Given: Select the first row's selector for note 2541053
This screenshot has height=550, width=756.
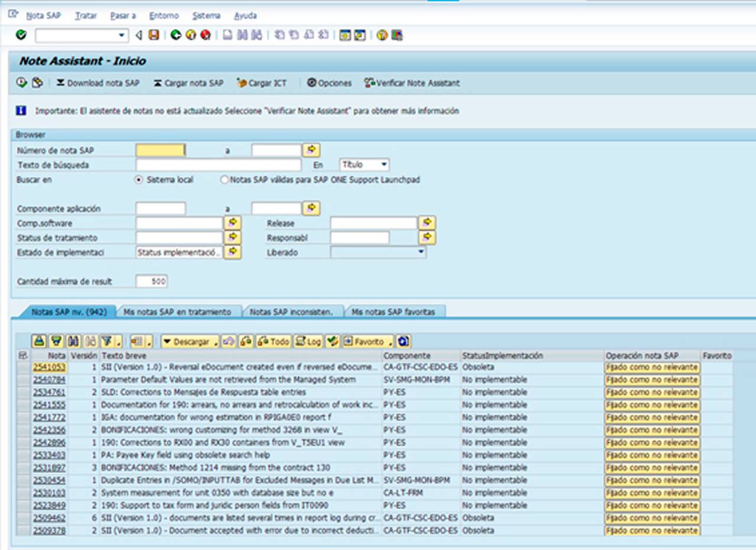Looking at the screenshot, I should coord(23,368).
